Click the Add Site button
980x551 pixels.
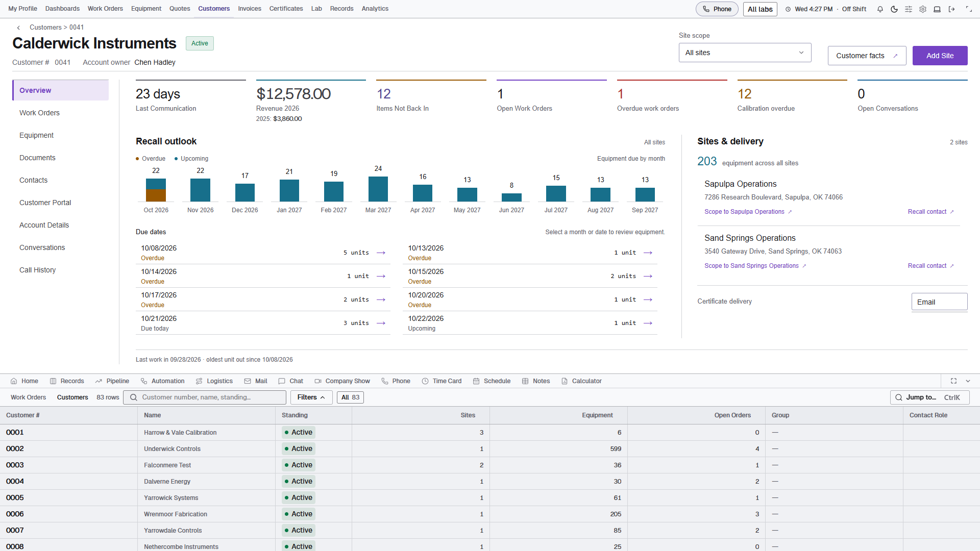coord(940,56)
